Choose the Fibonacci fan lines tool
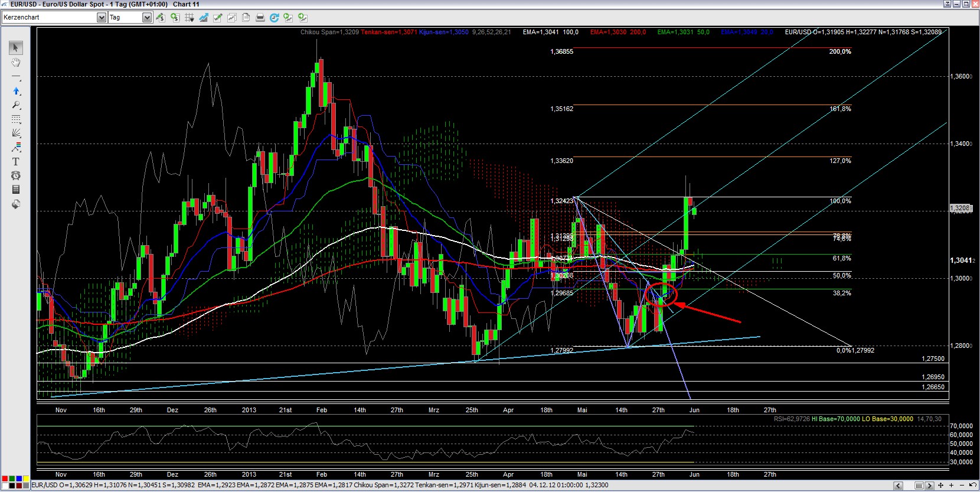 [16, 133]
